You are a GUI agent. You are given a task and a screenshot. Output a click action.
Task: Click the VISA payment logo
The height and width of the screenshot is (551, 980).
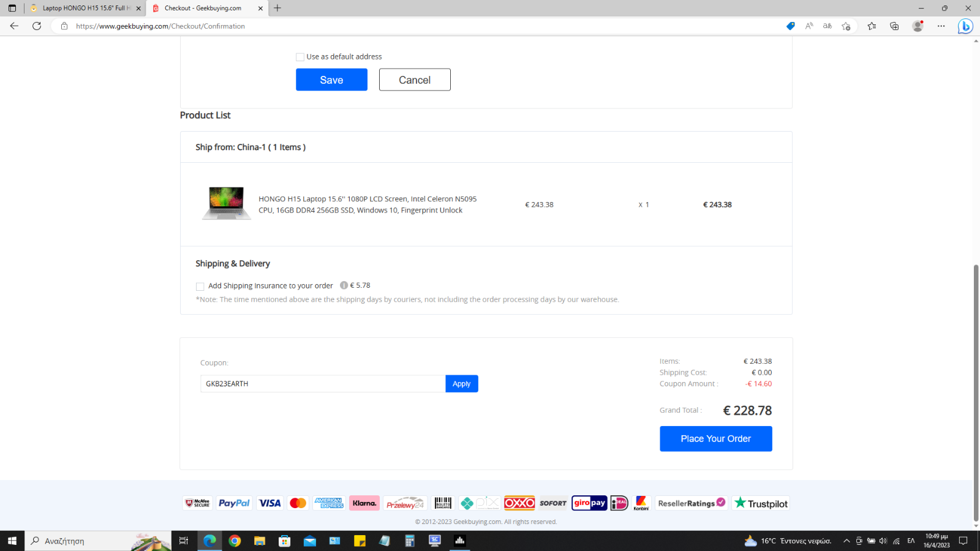pos(269,503)
